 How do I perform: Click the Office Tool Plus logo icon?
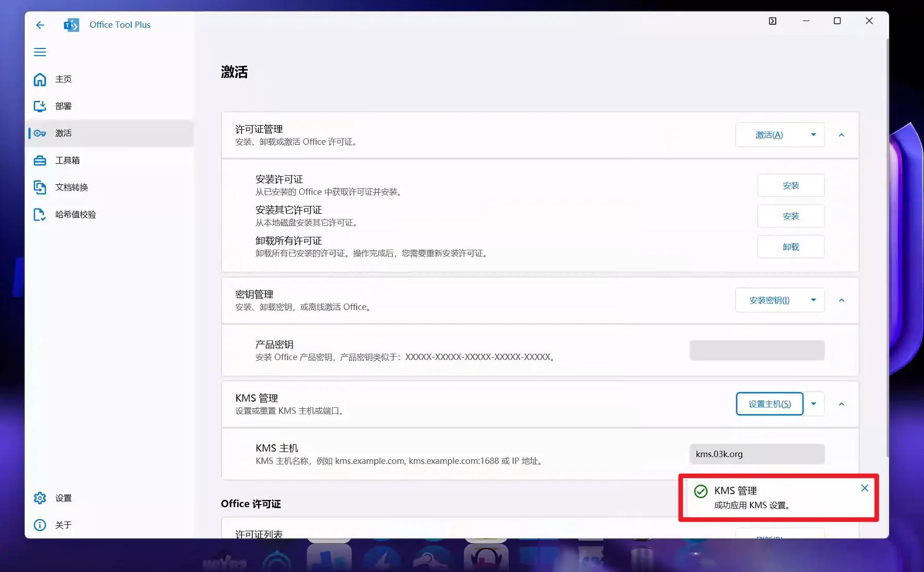[72, 25]
